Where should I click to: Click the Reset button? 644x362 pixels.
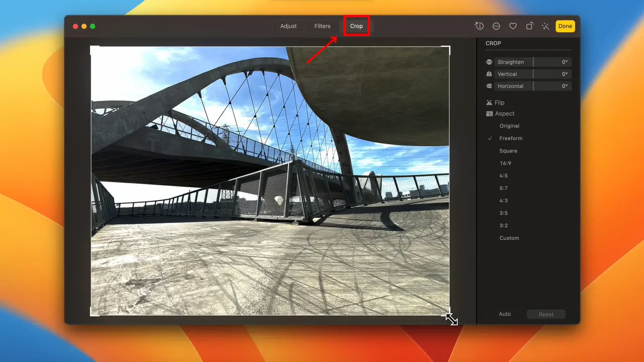(x=546, y=314)
